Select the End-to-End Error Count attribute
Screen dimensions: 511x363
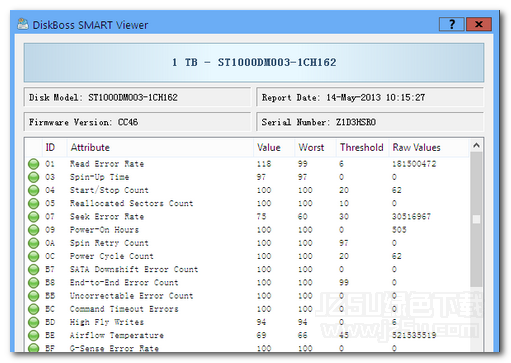click(124, 283)
